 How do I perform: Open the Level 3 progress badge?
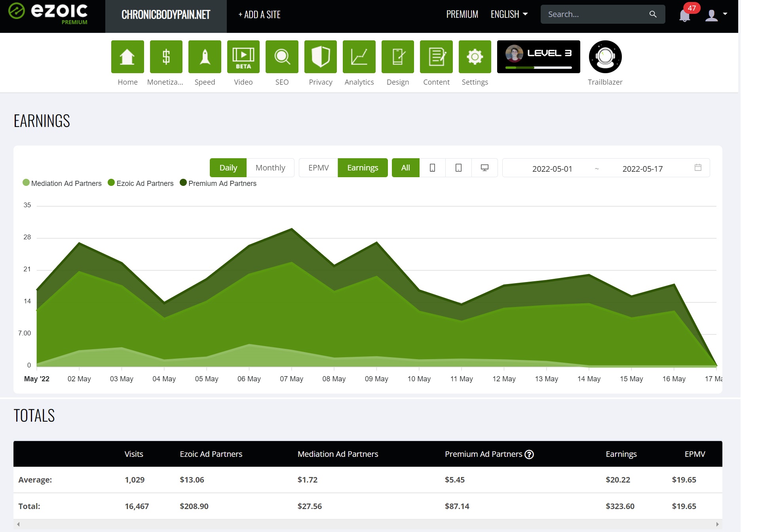coord(539,57)
